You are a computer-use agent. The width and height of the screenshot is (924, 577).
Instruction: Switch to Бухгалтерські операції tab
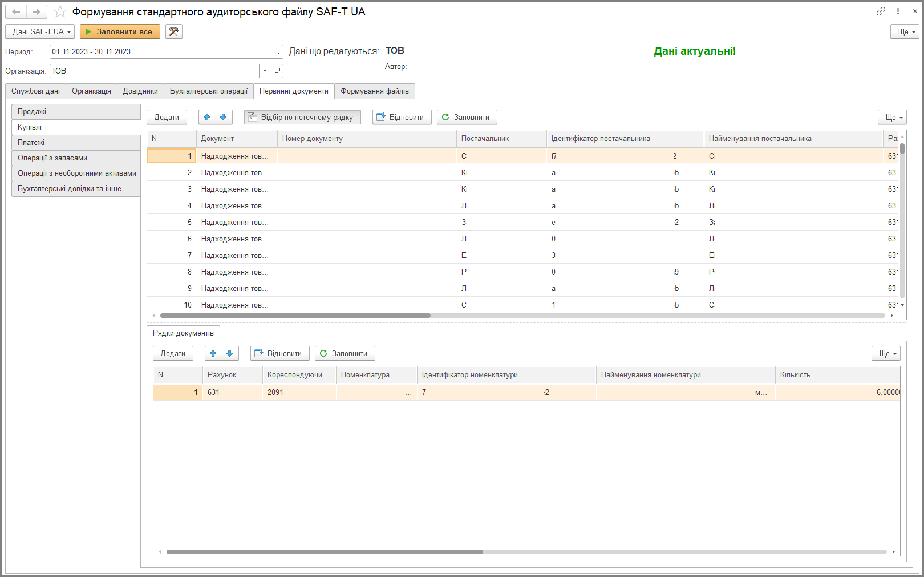click(209, 91)
